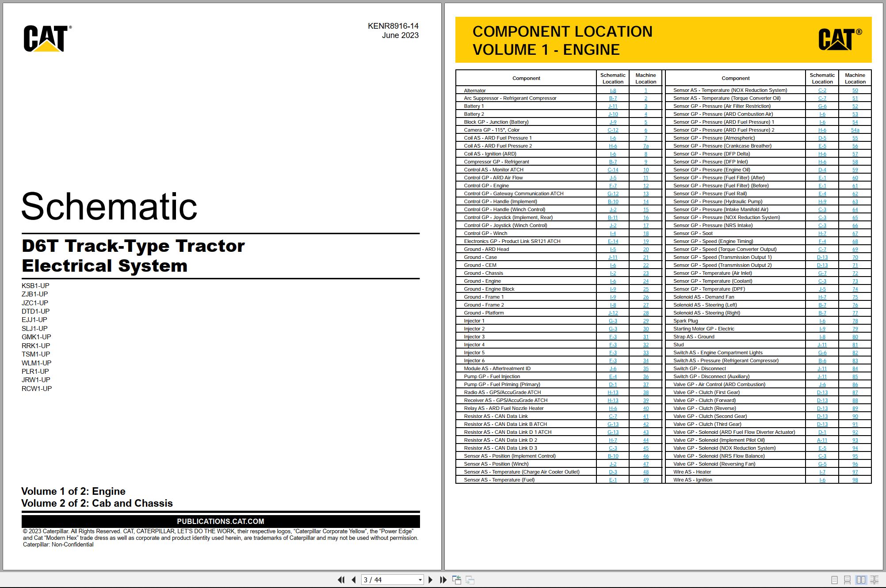Switch to single page layout
886x588 pixels.
[834, 580]
